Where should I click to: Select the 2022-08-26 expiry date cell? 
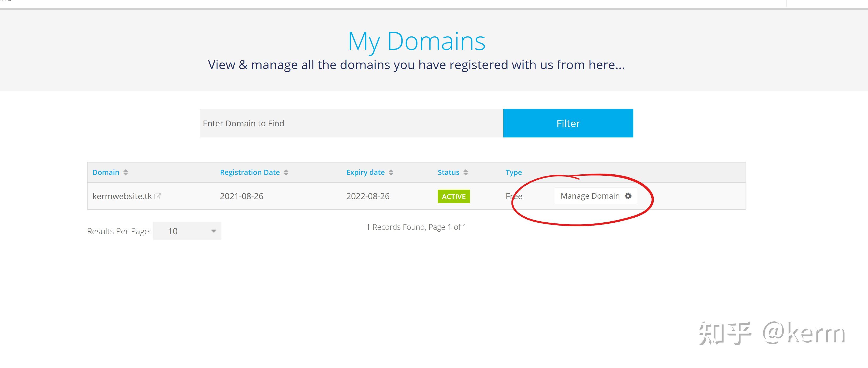pos(368,196)
